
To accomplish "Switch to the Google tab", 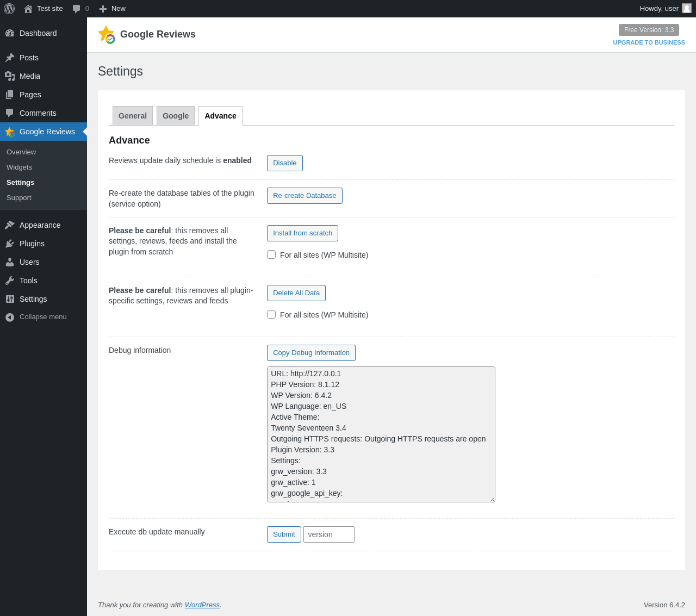I will click(176, 116).
